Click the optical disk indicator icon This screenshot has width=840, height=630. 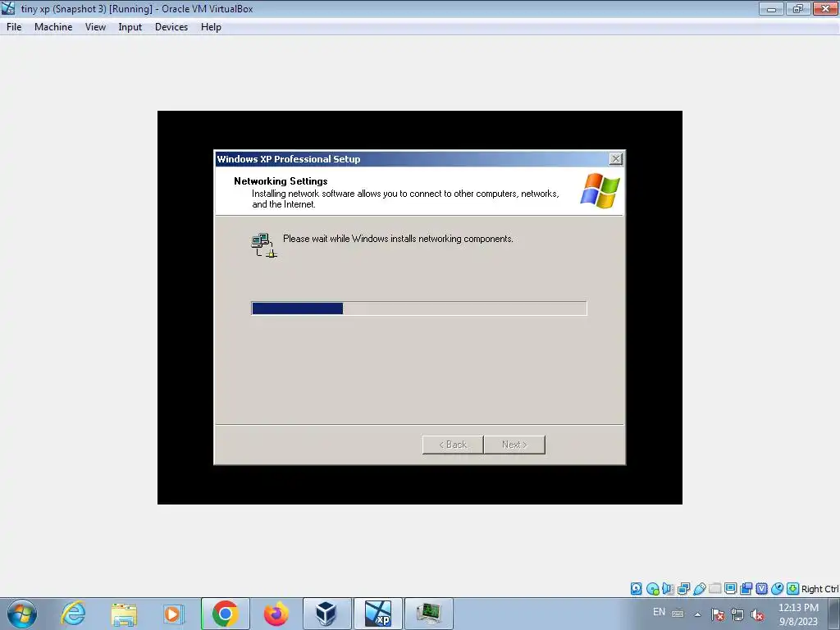(x=652, y=589)
